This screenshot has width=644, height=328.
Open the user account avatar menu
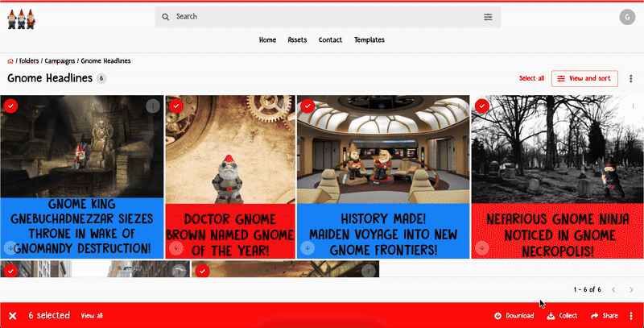(626, 17)
